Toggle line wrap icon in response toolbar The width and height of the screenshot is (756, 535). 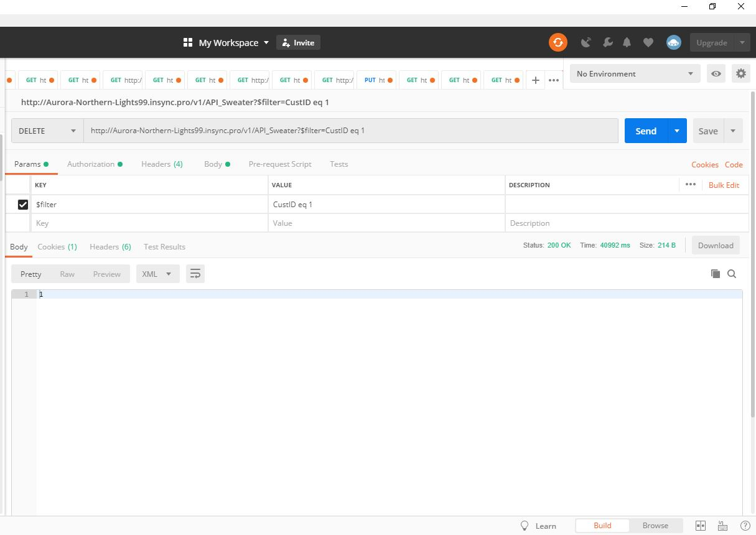195,274
